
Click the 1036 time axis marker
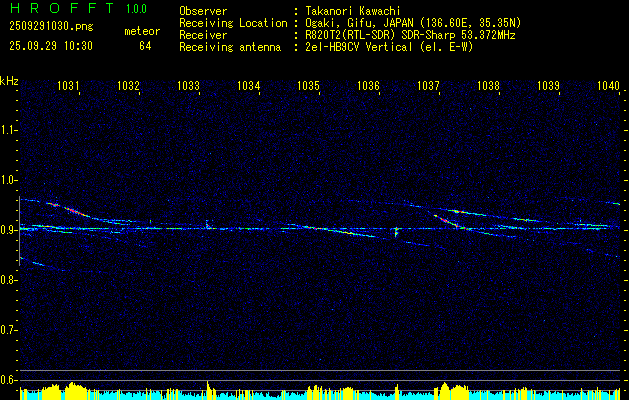point(368,85)
